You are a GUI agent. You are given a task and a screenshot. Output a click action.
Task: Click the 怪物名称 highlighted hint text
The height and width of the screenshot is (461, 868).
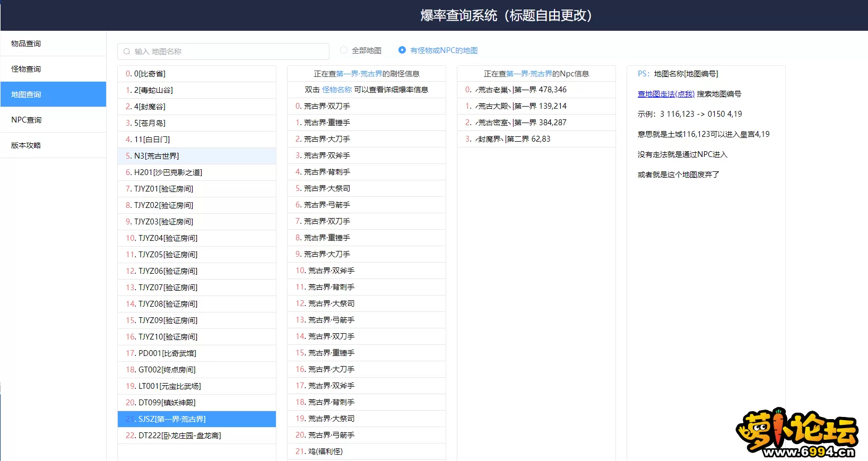pyautogui.click(x=337, y=90)
